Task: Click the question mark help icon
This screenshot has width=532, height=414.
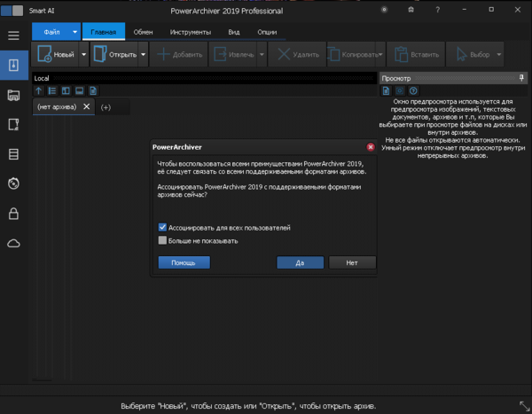Action: tap(438, 10)
